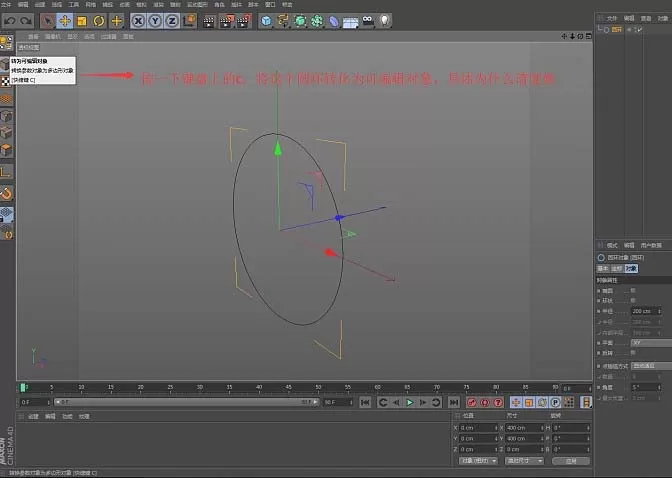This screenshot has height=478, width=672.
Task: Select Polygons mode in left palette
Action: click(6, 150)
